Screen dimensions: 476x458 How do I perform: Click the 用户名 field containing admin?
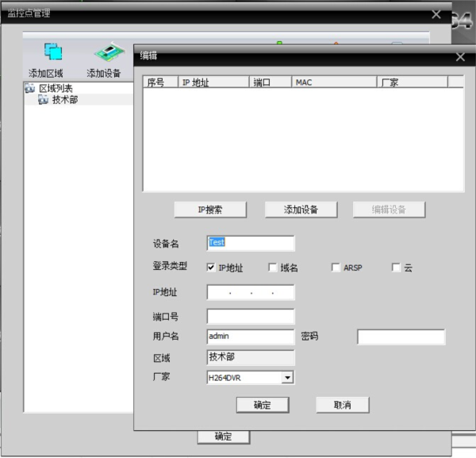(x=250, y=337)
